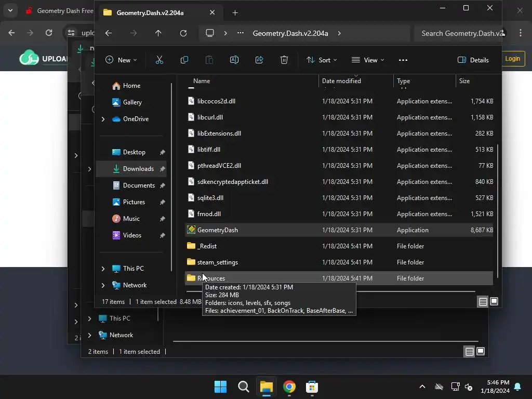Click the Share icon in the toolbar
Viewport: 532px width, 399px height.
pos(259,60)
